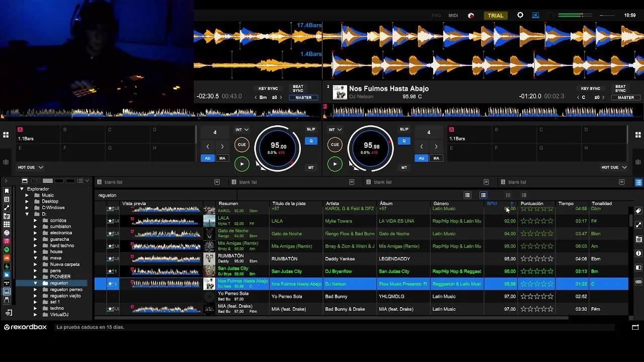Open the PAD editor
Viewport: 644px width, 362px height.
coord(436,16)
